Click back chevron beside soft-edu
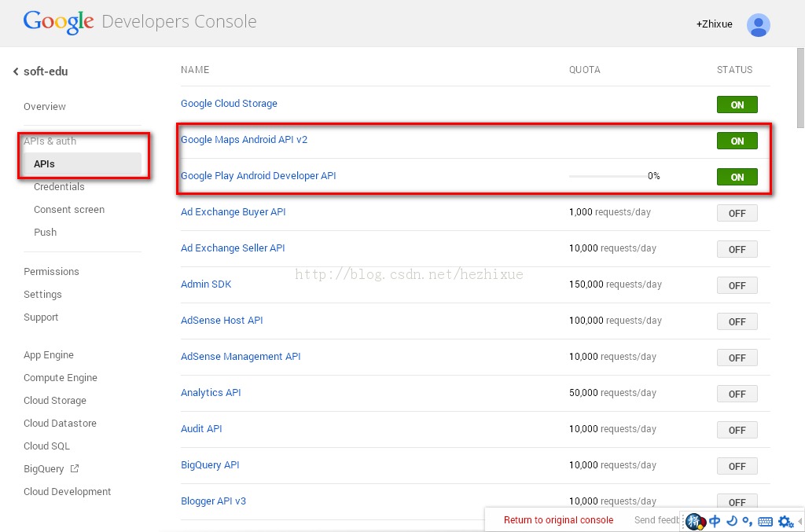 [x=16, y=72]
